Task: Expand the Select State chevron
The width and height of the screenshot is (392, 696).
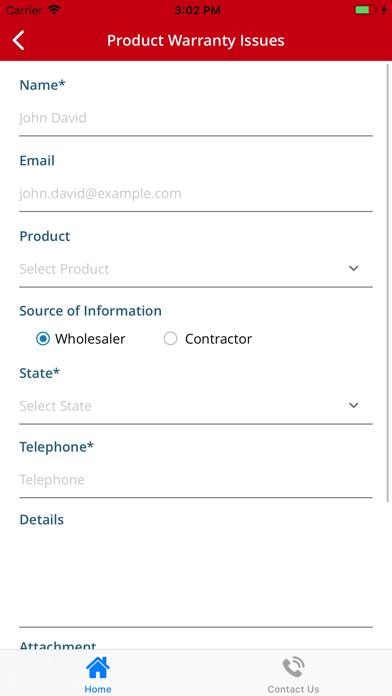Action: 353,405
